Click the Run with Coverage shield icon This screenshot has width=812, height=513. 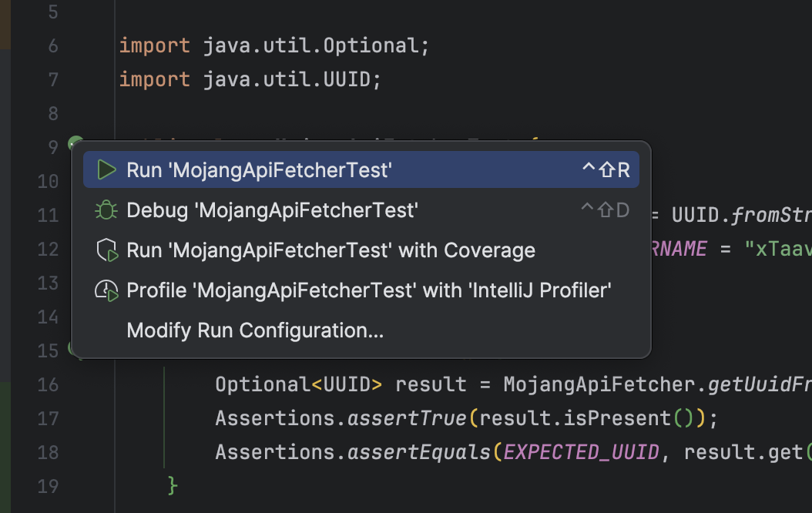pos(106,250)
